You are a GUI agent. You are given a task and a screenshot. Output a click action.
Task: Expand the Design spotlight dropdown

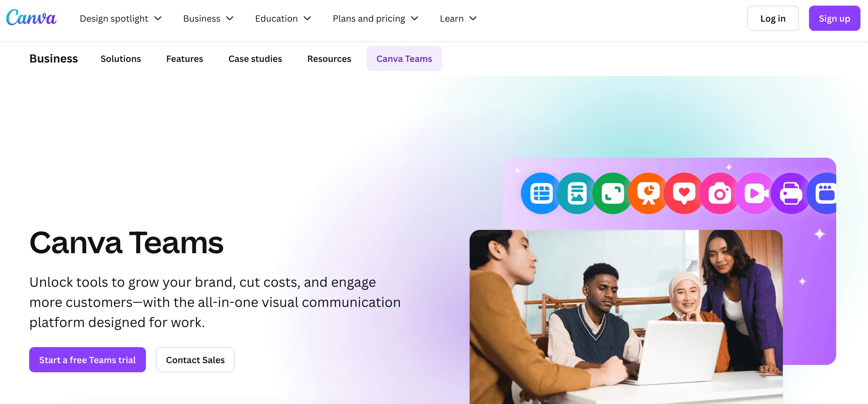coord(121,19)
